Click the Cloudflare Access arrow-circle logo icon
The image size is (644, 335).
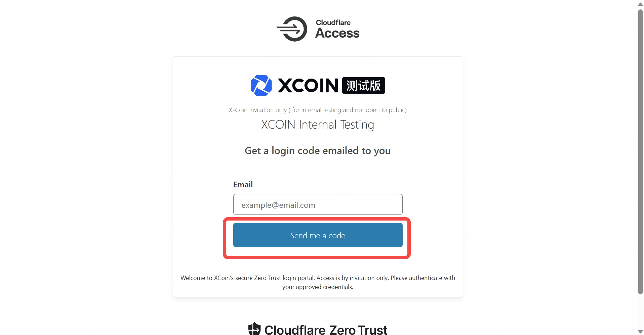[292, 29]
